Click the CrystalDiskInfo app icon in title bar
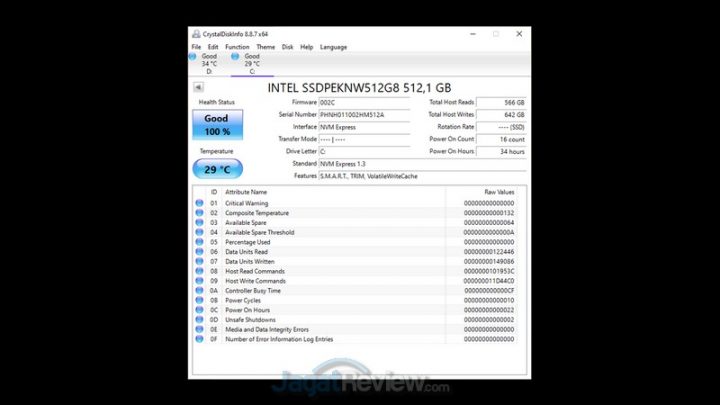 [195, 33]
